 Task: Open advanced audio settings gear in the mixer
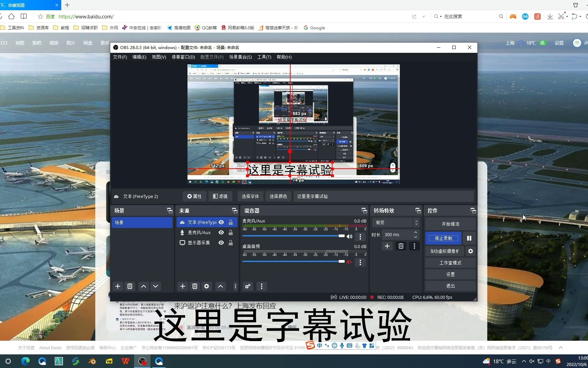click(247, 286)
